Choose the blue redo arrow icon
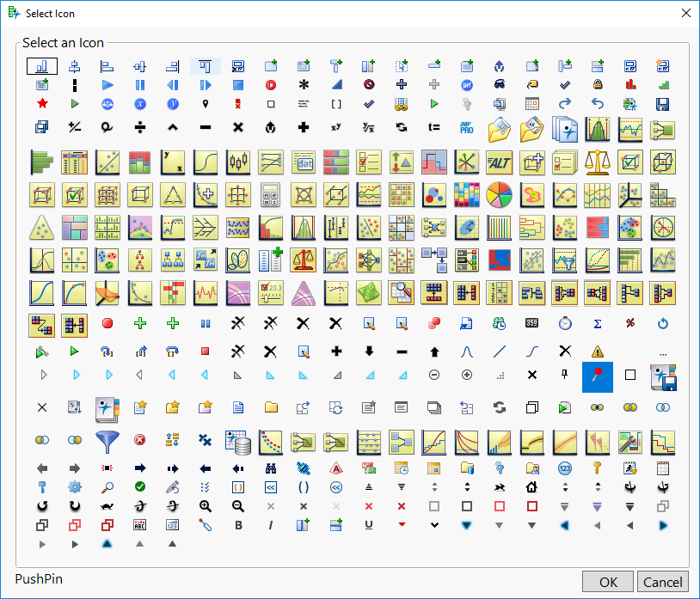The image size is (700, 599). pos(565,103)
